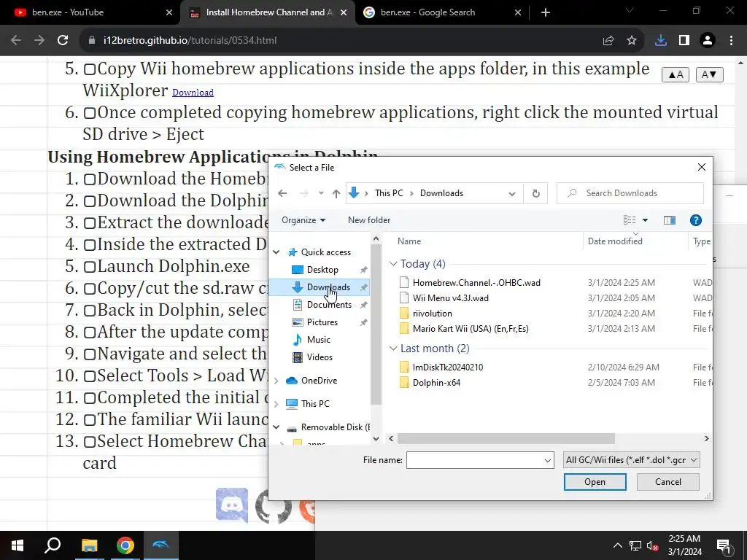Open the file type filter dropdown

631,460
